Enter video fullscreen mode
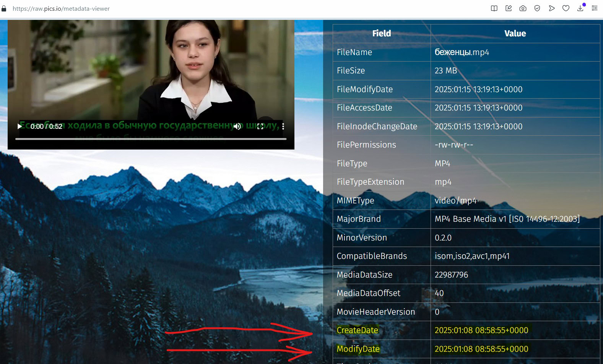 click(260, 126)
